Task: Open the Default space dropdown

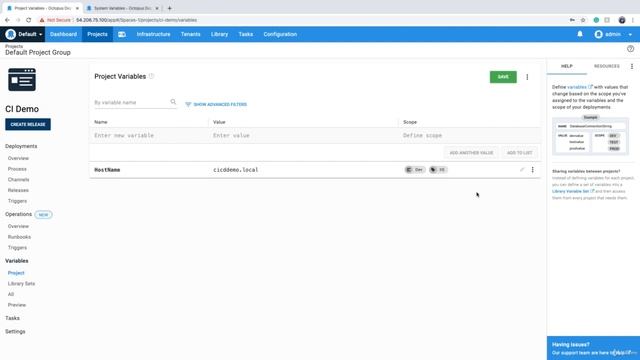Action: pos(30,34)
